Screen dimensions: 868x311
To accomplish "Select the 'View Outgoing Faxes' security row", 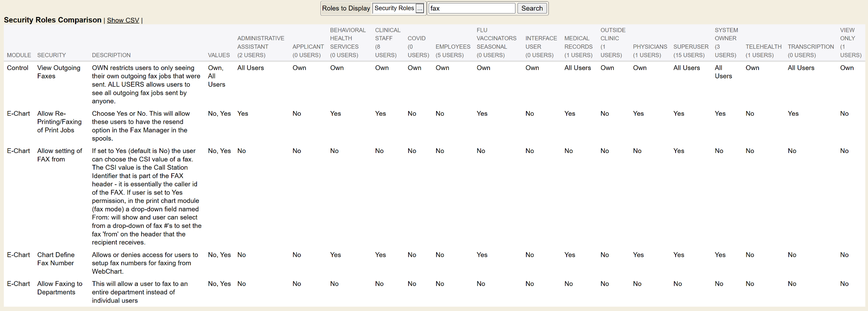I will (58, 72).
